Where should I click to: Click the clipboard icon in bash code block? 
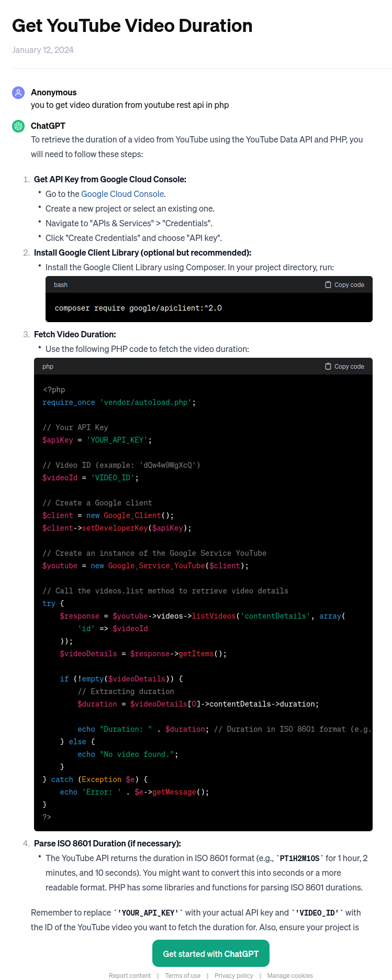click(x=328, y=284)
